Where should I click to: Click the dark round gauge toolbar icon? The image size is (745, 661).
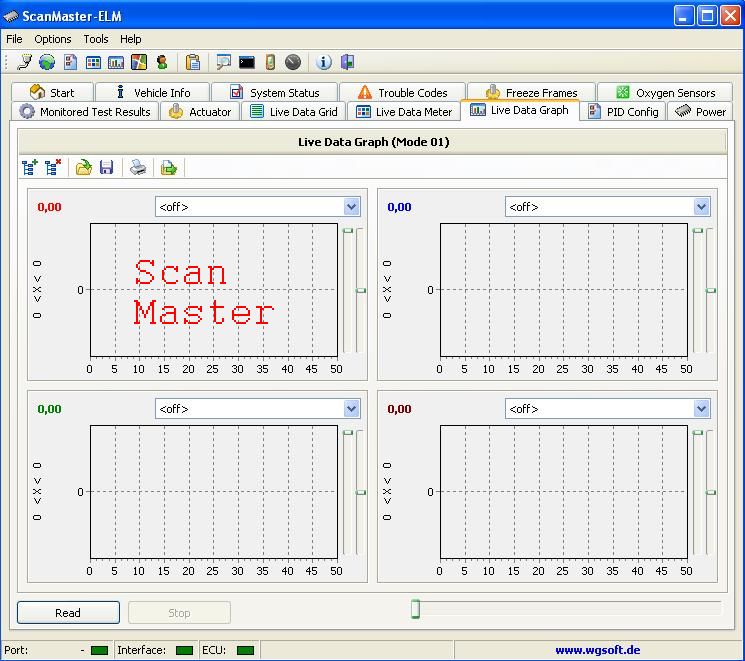293,62
